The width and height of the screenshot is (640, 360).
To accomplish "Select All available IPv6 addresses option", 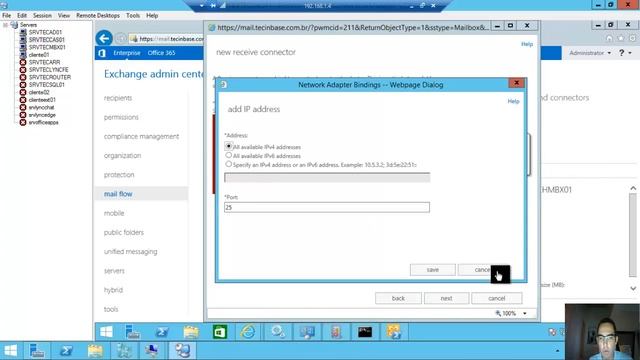I will [x=229, y=155].
